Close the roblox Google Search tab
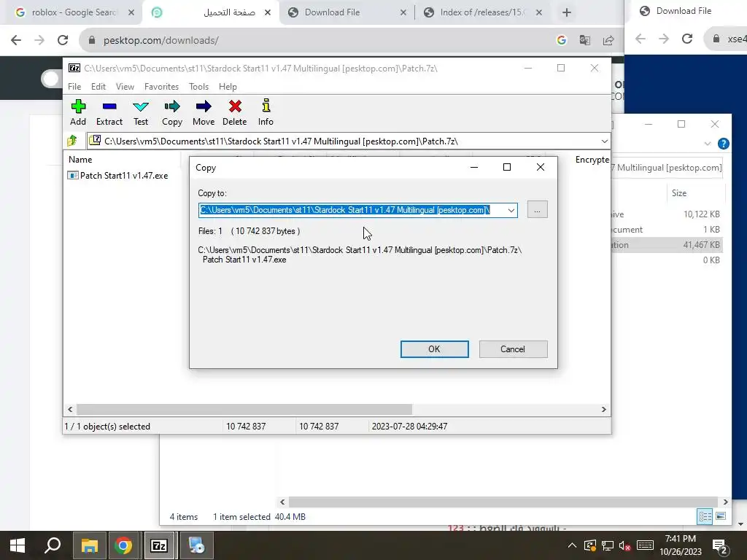Viewport: 747px width, 560px height. (x=131, y=12)
